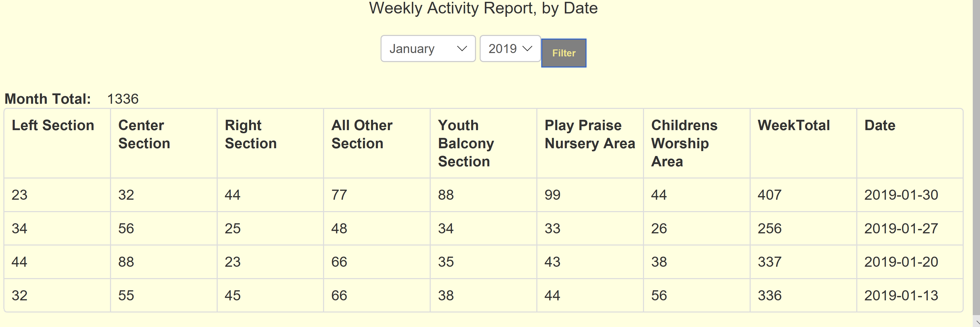
Task: Click the Childrens Worship Area header
Action: pos(684,143)
